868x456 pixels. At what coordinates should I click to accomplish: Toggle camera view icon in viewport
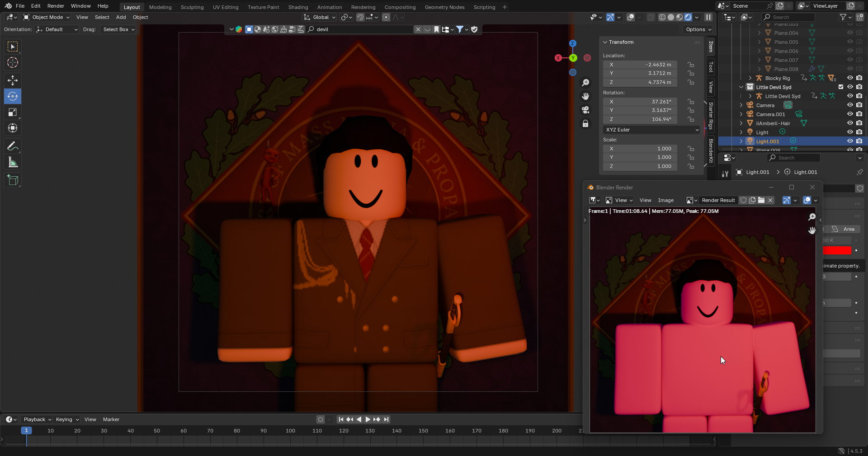coord(585,110)
